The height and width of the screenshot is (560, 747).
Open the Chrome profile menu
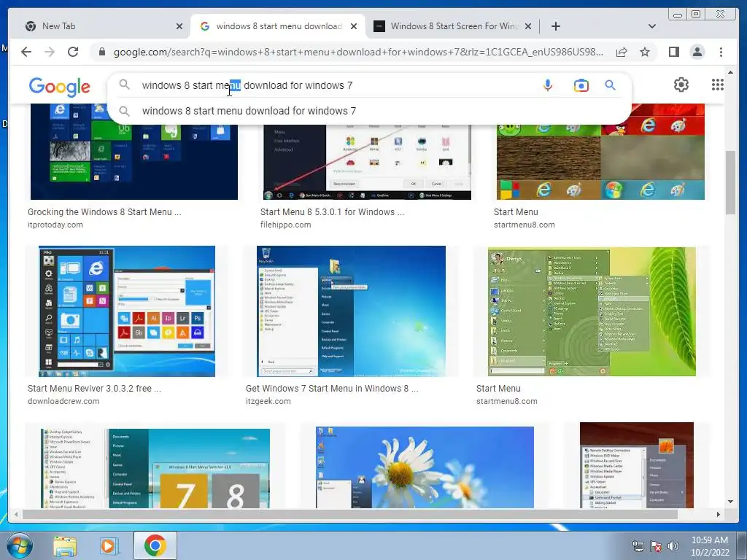tap(697, 52)
